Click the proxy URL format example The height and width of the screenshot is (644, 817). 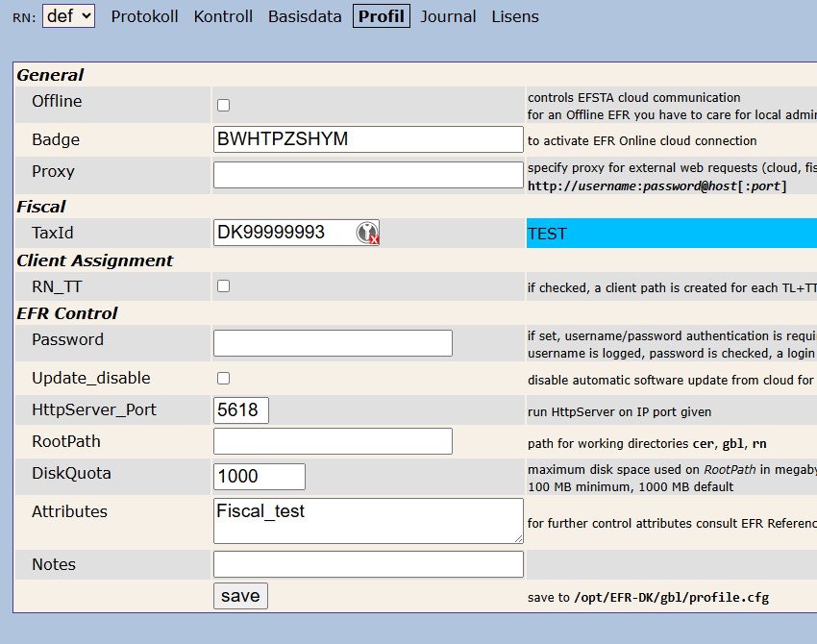click(657, 186)
